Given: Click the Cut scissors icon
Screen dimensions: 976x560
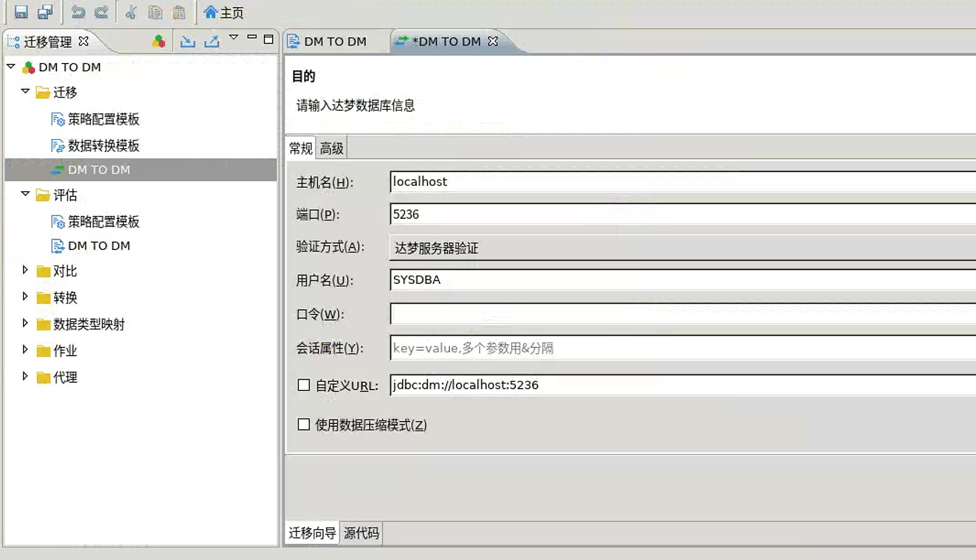Looking at the screenshot, I should click(x=131, y=12).
